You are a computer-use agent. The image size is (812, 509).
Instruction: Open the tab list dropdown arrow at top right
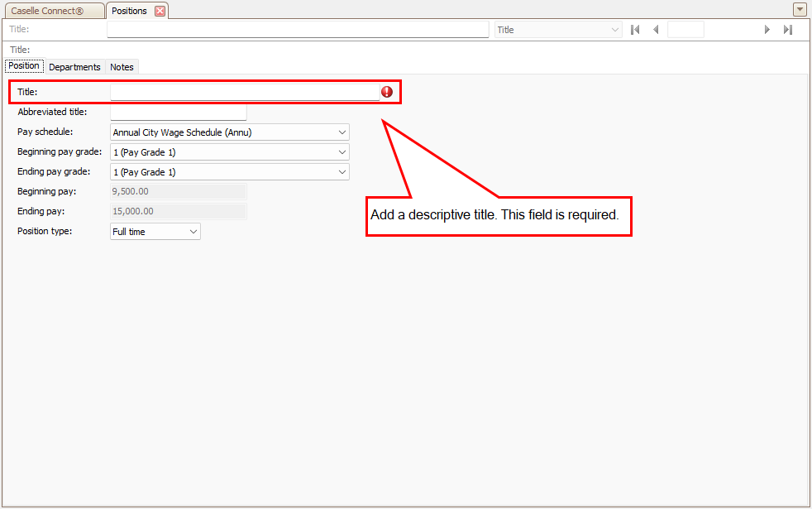(800, 9)
